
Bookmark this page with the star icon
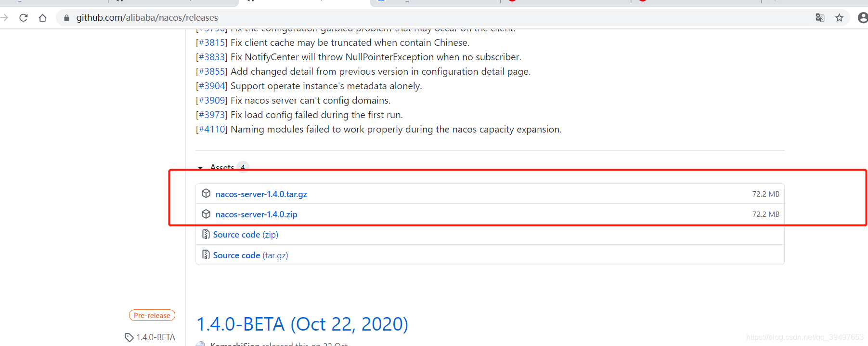coord(839,18)
